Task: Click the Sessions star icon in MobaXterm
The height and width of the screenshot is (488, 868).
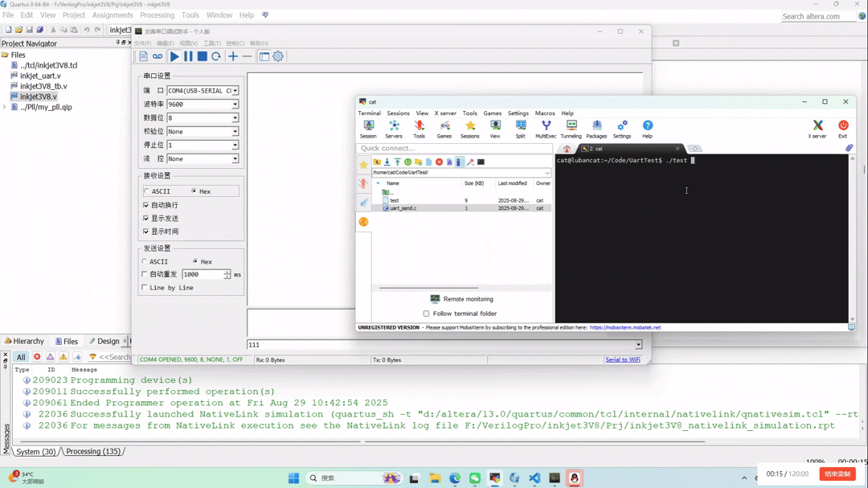Action: [470, 129]
